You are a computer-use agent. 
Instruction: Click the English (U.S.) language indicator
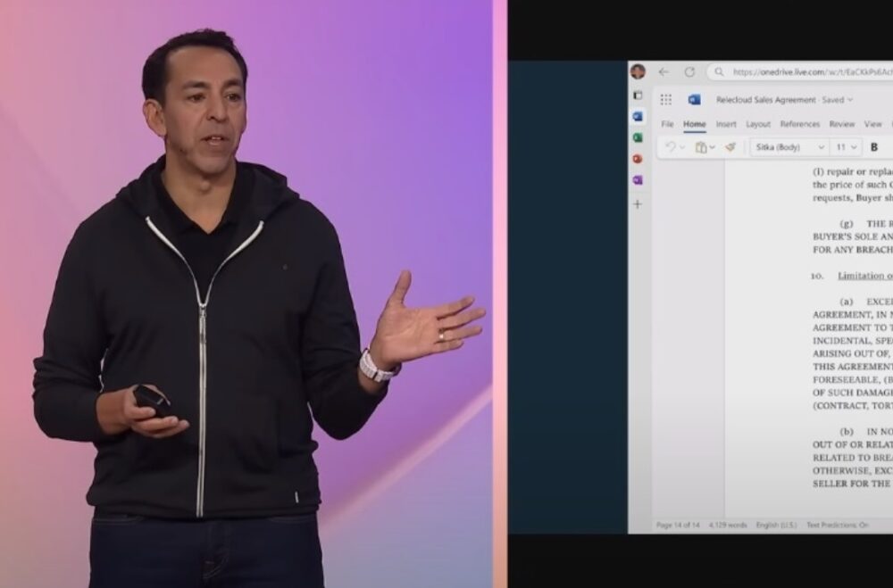click(776, 525)
